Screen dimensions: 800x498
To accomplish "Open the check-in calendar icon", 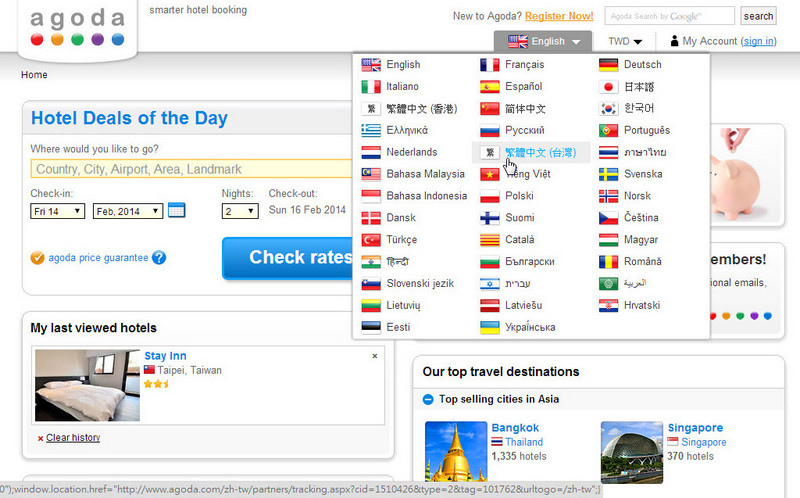I will click(177, 210).
